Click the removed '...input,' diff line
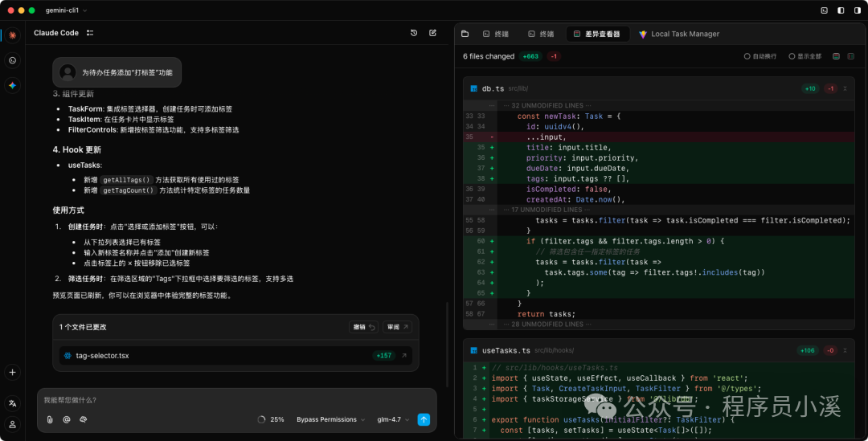Image resolution: width=868 pixels, height=441 pixels. point(659,137)
